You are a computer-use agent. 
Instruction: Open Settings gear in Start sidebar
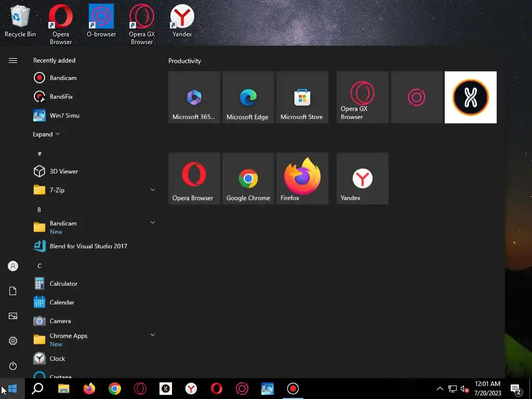[13, 341]
